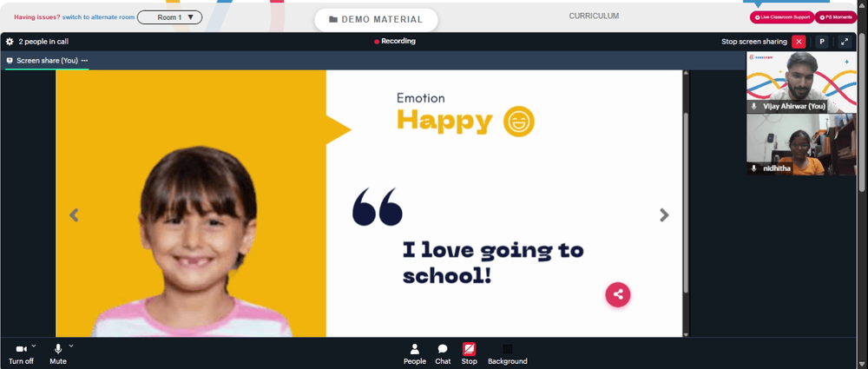Image resolution: width=868 pixels, height=369 pixels.
Task: Click the smiling girl photo on slide
Action: point(194,242)
